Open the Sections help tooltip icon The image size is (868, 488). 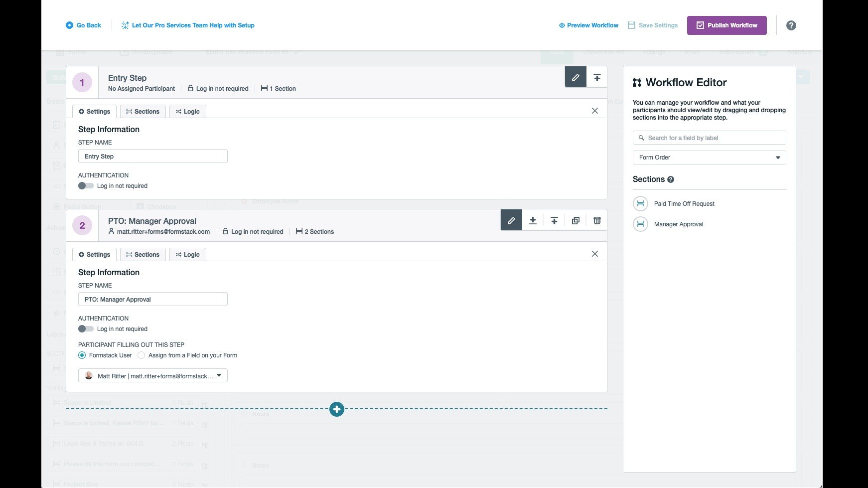click(670, 179)
